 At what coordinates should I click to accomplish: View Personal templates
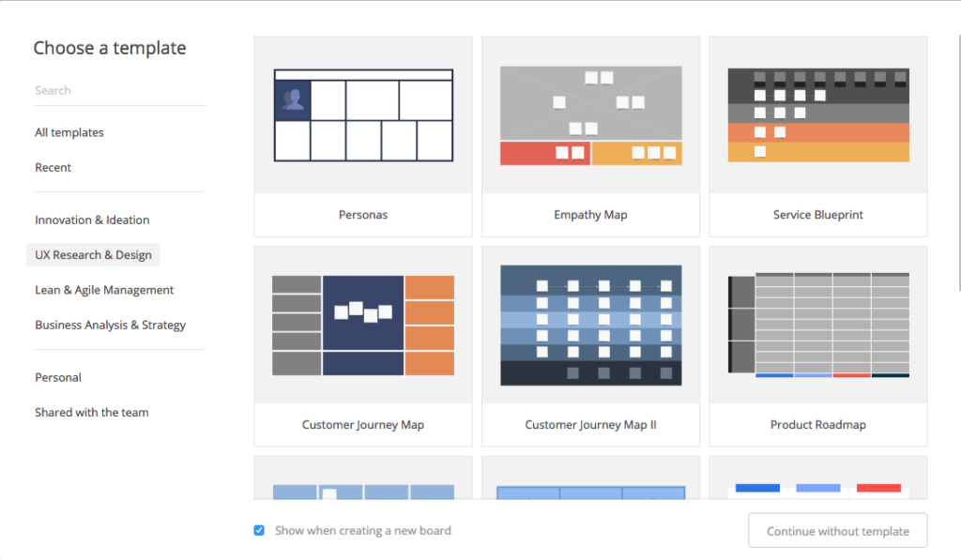(x=57, y=377)
